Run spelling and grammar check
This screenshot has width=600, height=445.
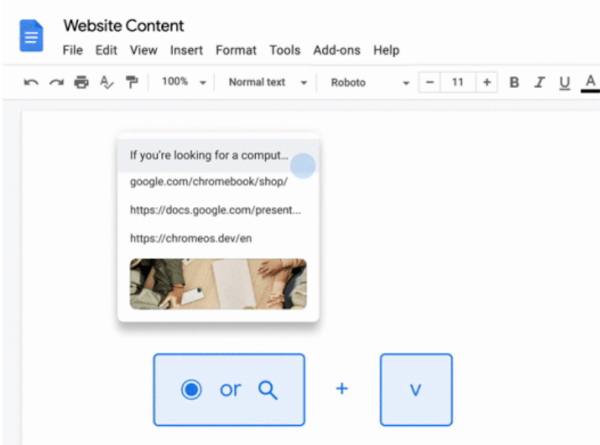(106, 82)
